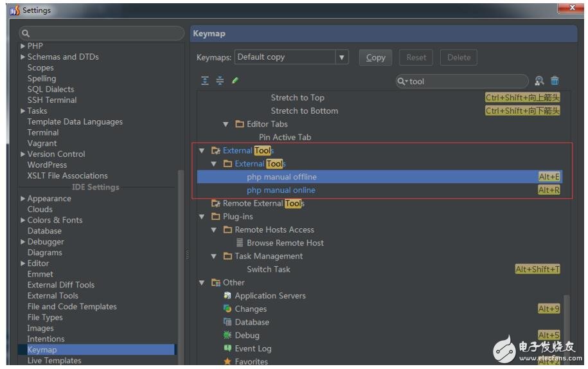Expand the Appearance settings node
The width and height of the screenshot is (588, 369).
(x=23, y=199)
